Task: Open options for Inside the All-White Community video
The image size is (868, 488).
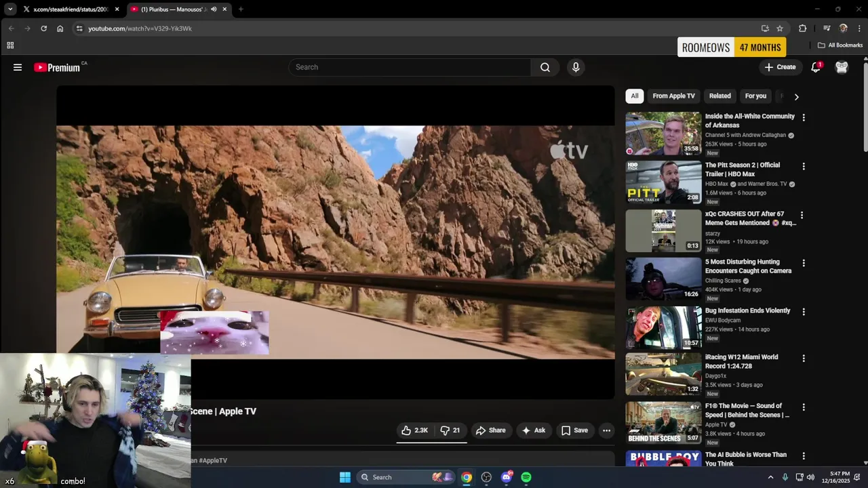Action: (804, 117)
